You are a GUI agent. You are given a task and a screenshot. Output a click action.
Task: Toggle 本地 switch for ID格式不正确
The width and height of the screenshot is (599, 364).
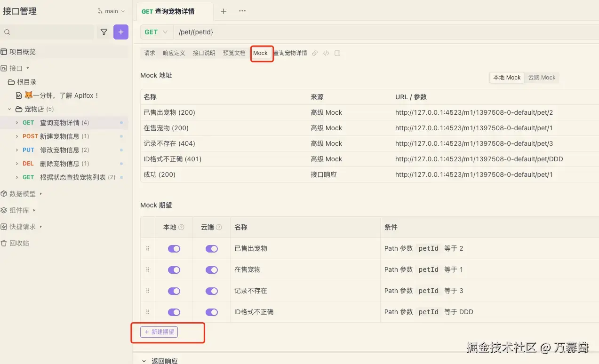point(174,312)
